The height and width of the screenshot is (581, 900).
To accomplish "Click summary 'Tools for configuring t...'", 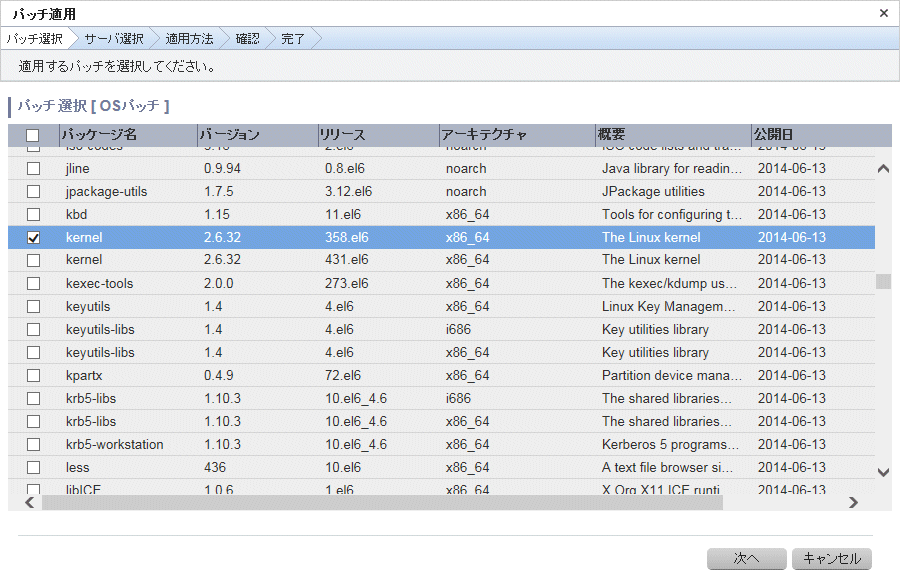I will tap(672, 215).
